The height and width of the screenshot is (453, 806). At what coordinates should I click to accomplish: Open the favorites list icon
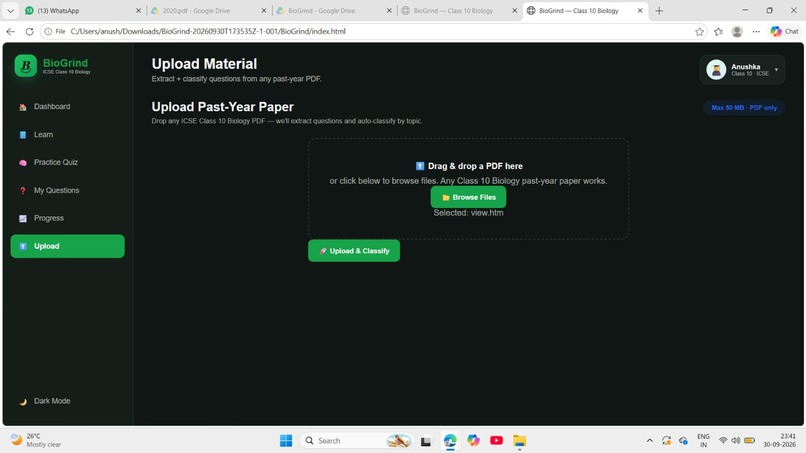point(718,31)
